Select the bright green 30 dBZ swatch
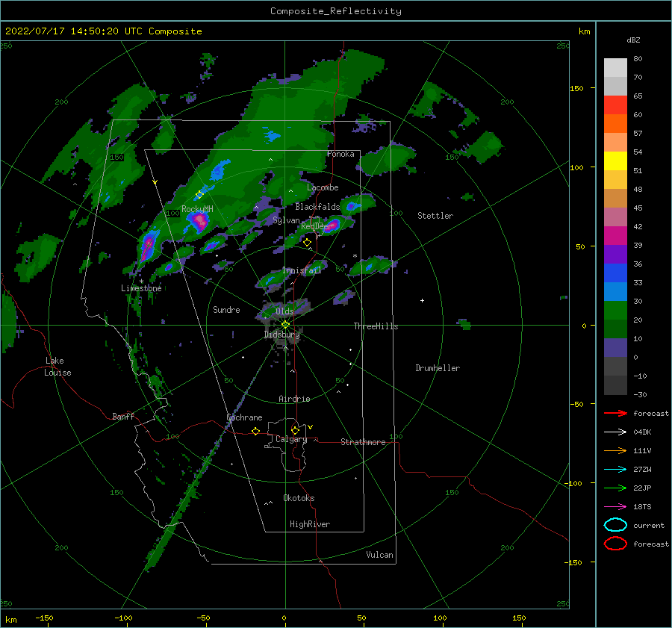Viewport: 672px width, 628px height. tap(615, 311)
